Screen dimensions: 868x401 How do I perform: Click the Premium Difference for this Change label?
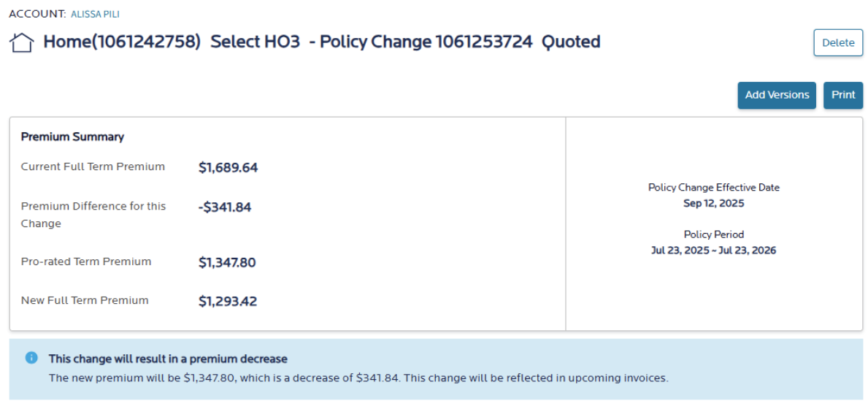tap(93, 215)
